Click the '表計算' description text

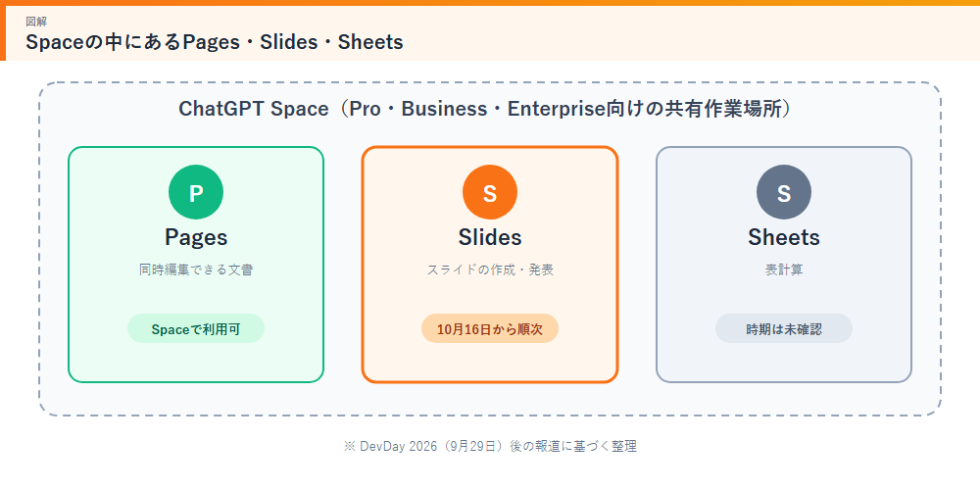[x=784, y=270]
